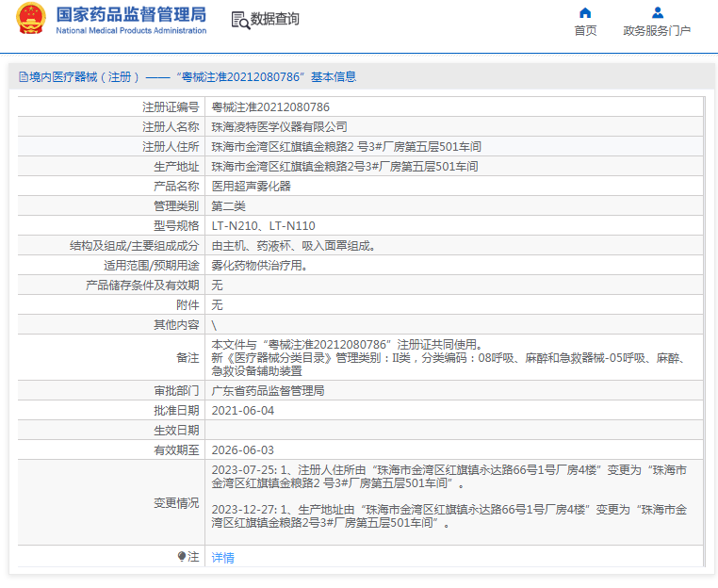Image resolution: width=718 pixels, height=588 pixels.
Task: Click the 2023-12-27 change record
Action: coord(449,516)
